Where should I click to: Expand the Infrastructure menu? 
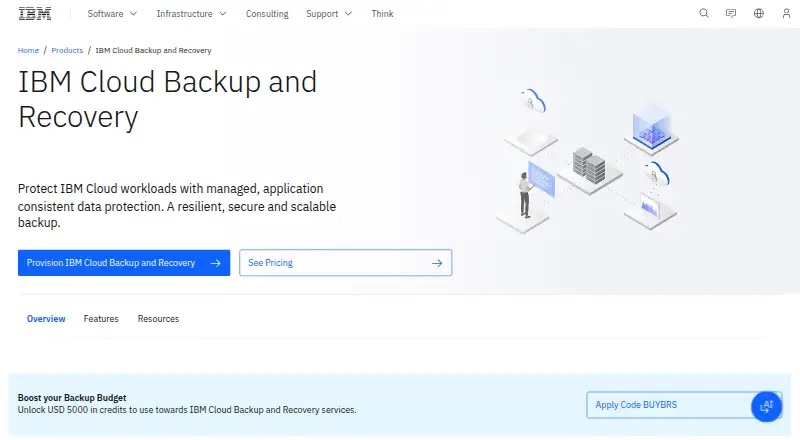click(x=191, y=14)
